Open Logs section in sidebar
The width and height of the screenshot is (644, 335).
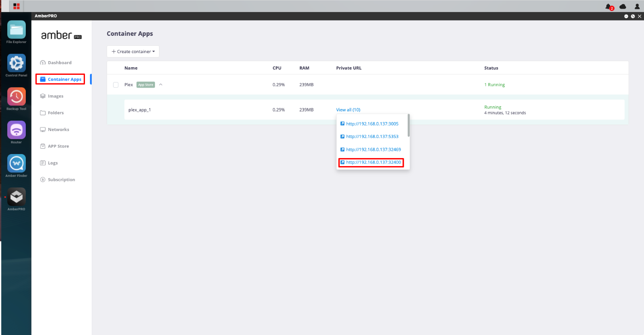(49, 163)
